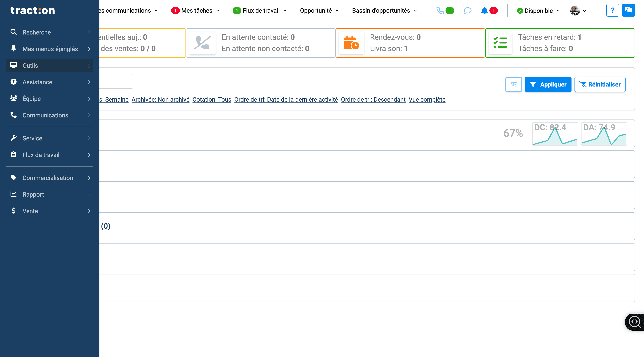Open the blue chat support icon
This screenshot has height=357, width=644.
tap(628, 10)
